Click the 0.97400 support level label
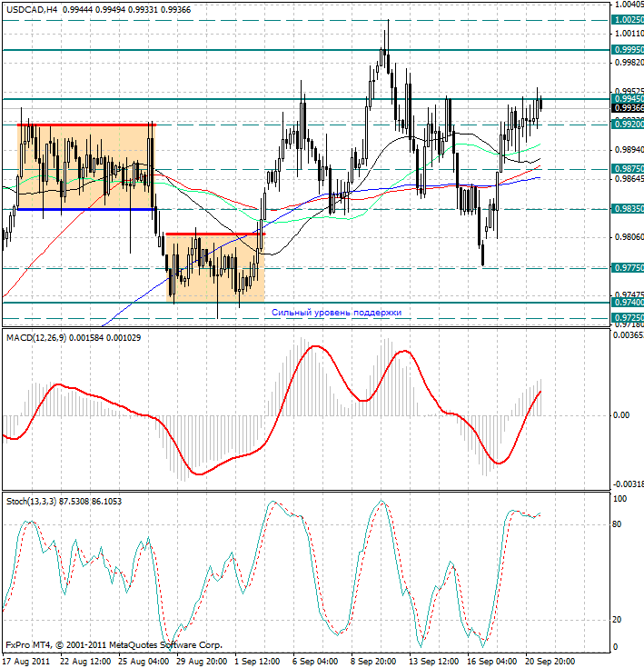 tap(629, 303)
